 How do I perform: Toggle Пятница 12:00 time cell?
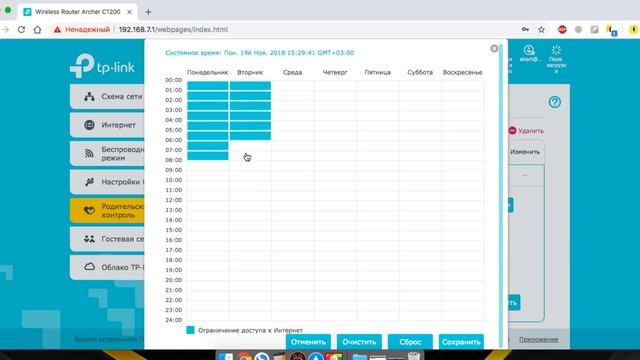click(378, 206)
